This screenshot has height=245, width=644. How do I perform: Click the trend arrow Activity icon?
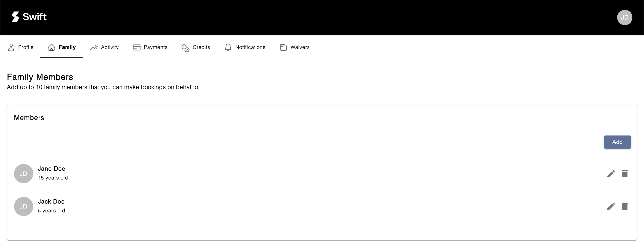[94, 47]
